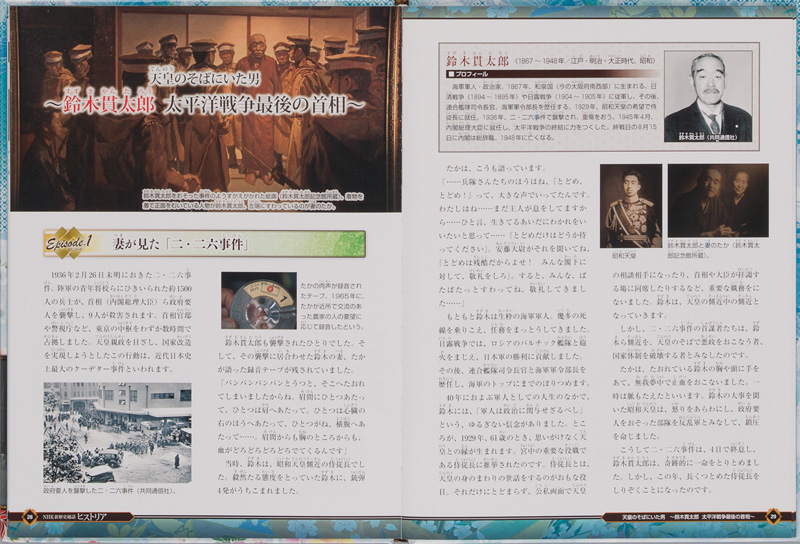This screenshot has width=800, height=544.
Task: Click the profile box name "鈴木貫太郎" with dates
Action: coord(550,61)
